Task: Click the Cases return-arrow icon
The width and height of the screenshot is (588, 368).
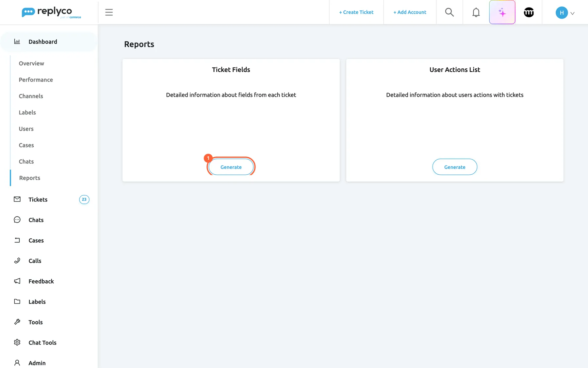Action: tap(17, 240)
